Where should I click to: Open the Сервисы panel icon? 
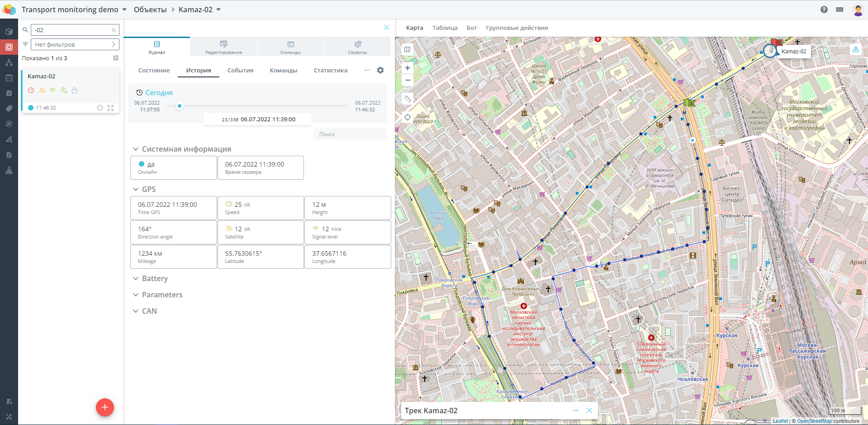(357, 47)
